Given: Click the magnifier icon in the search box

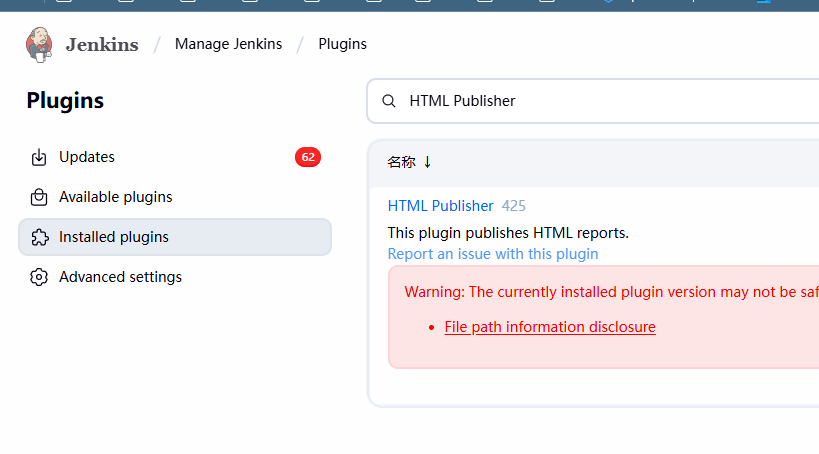Looking at the screenshot, I should (389, 101).
